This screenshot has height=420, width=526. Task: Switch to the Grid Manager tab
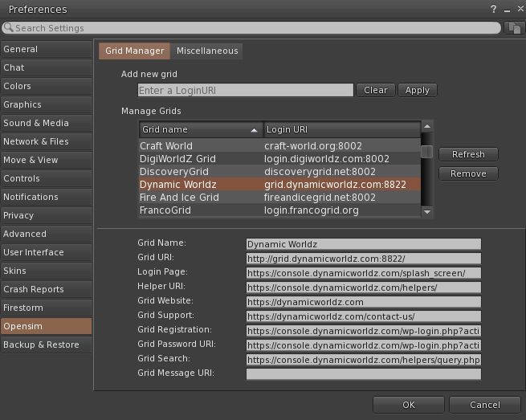point(135,51)
